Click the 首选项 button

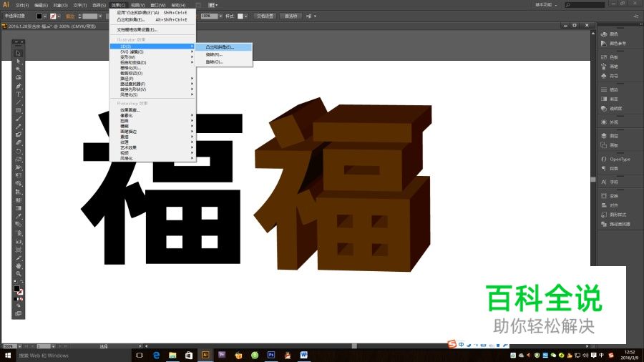pyautogui.click(x=291, y=16)
